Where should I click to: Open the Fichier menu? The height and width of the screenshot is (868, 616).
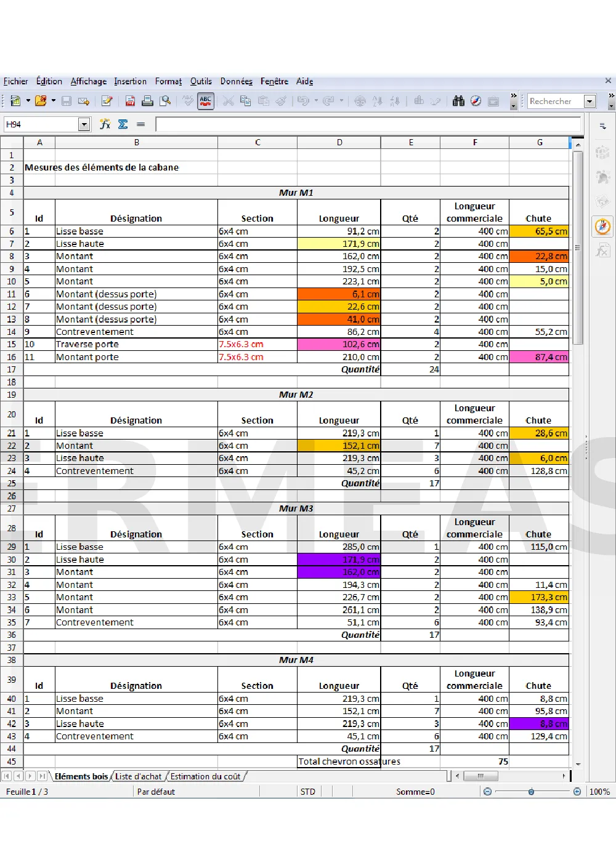pos(15,81)
